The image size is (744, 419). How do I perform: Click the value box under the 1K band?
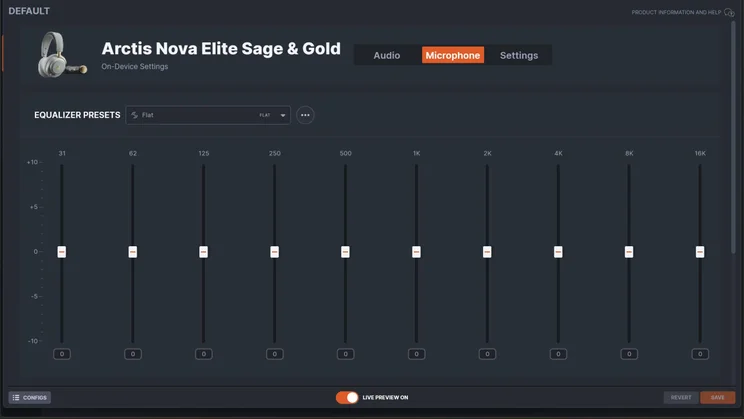417,354
